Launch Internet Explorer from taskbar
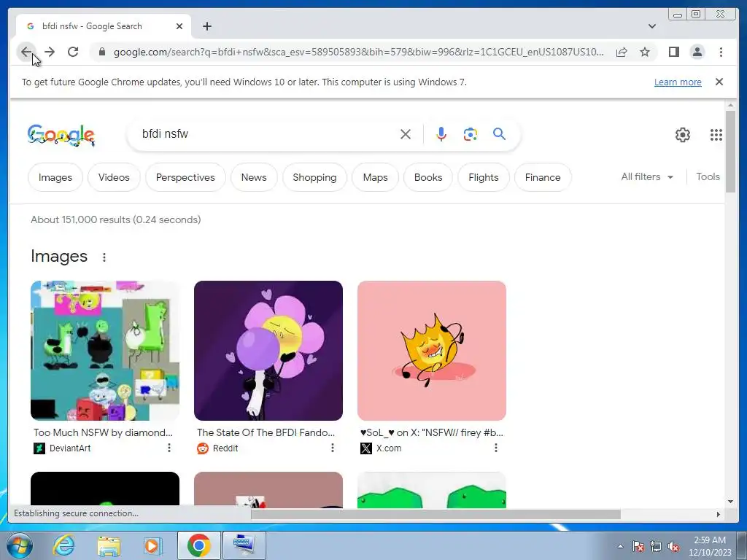The image size is (747, 560). coord(63,545)
